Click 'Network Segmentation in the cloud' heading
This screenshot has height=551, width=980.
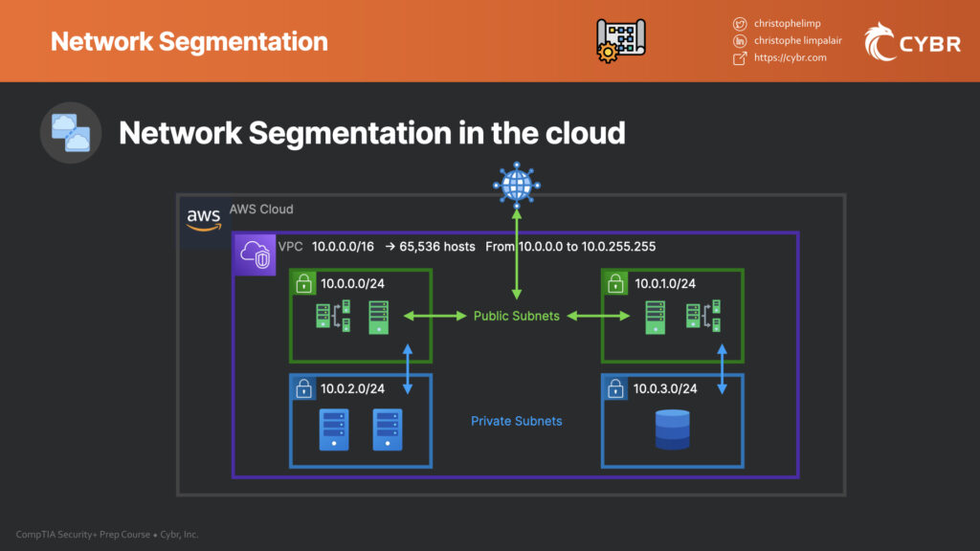coord(372,133)
